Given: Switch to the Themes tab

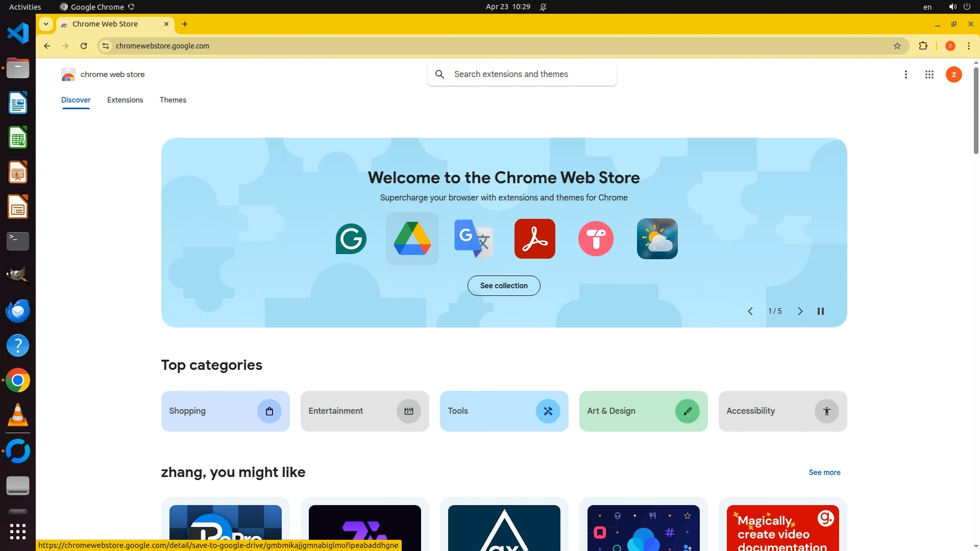Looking at the screenshot, I should click(x=173, y=100).
